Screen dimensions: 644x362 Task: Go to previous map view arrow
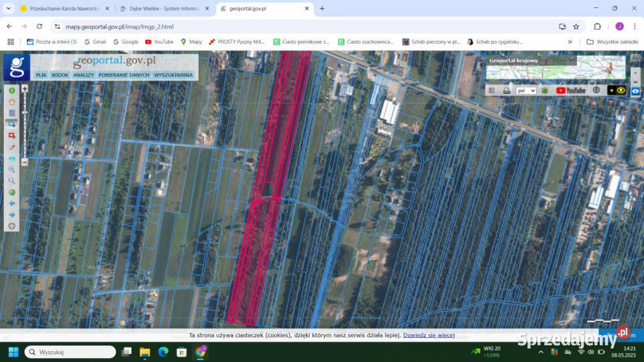11,203
